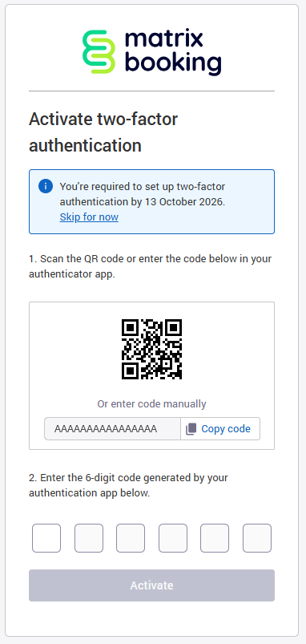Click the step 1 Scan the QR code instruction
Image resolution: width=306 pixels, height=644 pixels.
[150, 266]
